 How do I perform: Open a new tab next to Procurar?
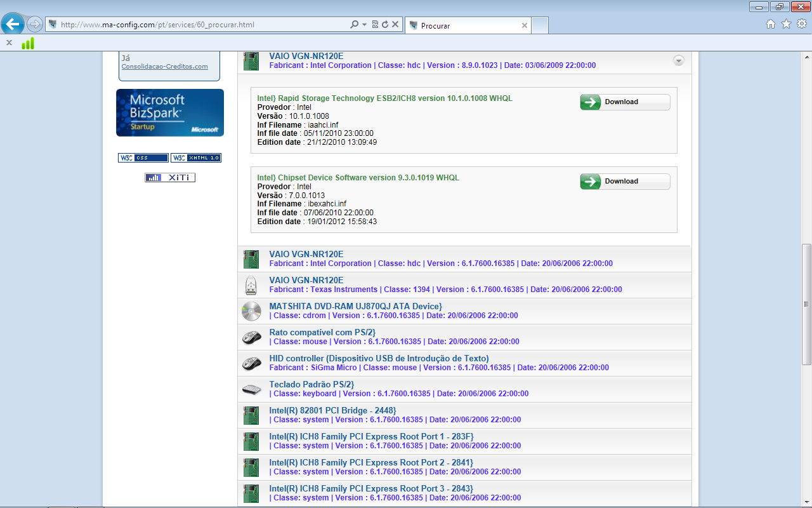[540, 25]
